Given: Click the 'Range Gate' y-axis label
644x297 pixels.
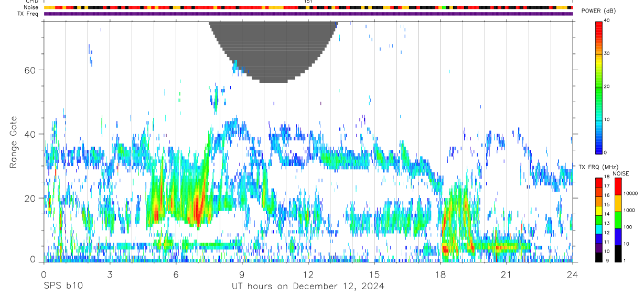Looking at the screenshot, I should pyautogui.click(x=14, y=142).
